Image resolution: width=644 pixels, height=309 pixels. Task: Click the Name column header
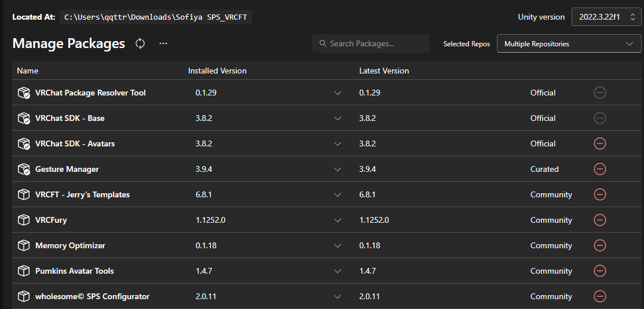pyautogui.click(x=28, y=71)
